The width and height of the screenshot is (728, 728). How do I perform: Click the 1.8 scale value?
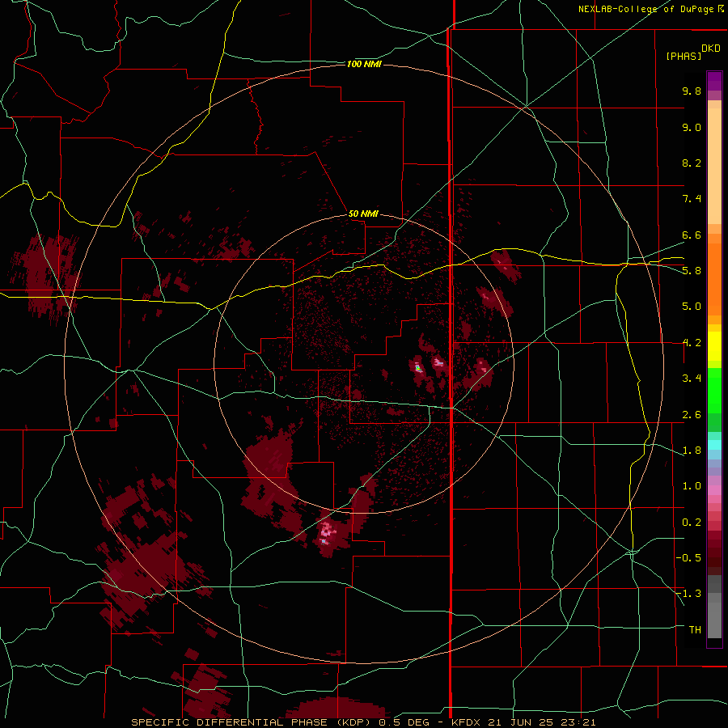coord(692,451)
